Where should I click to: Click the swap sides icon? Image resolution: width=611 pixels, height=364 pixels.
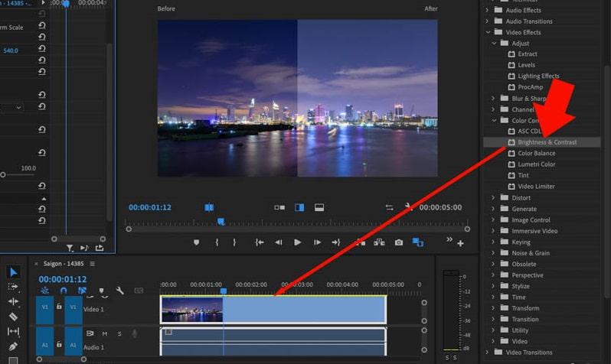tap(389, 207)
